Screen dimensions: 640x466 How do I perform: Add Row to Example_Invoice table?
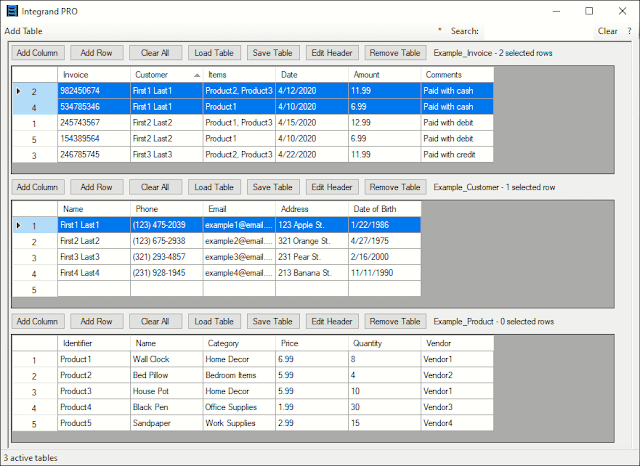(96, 53)
